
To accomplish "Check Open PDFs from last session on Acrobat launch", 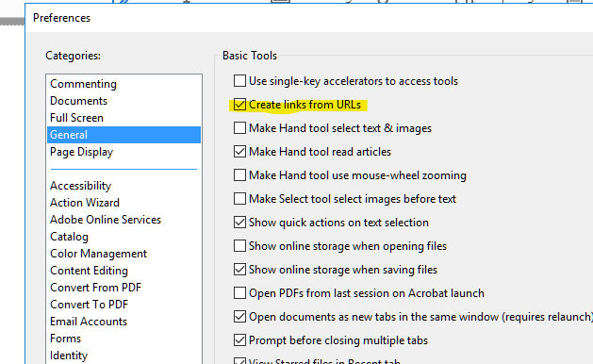I will click(239, 293).
